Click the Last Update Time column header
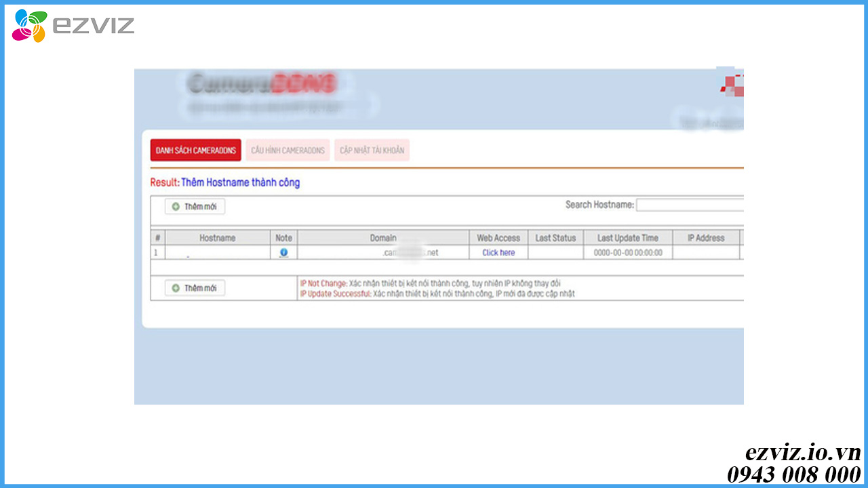 coord(627,238)
